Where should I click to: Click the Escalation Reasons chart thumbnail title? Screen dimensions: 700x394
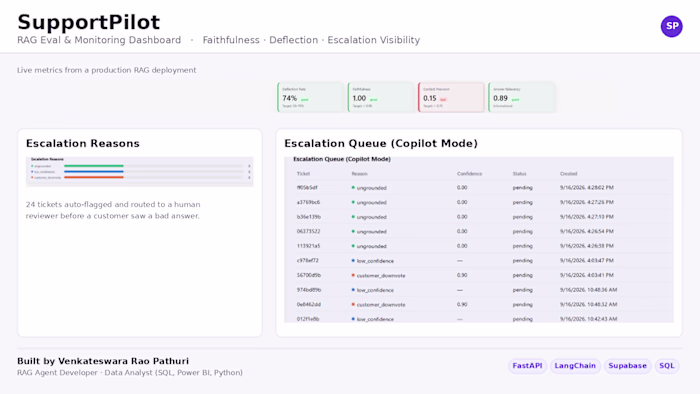(x=47, y=159)
